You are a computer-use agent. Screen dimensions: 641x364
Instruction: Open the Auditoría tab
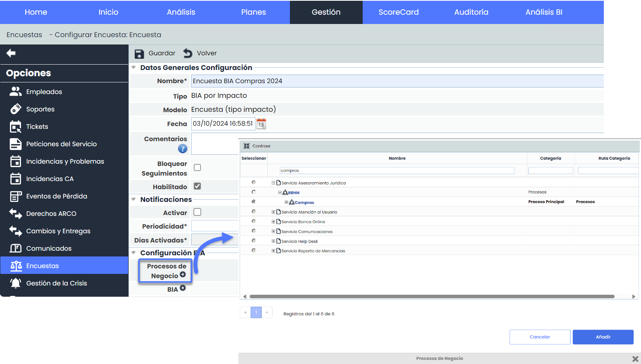471,12
